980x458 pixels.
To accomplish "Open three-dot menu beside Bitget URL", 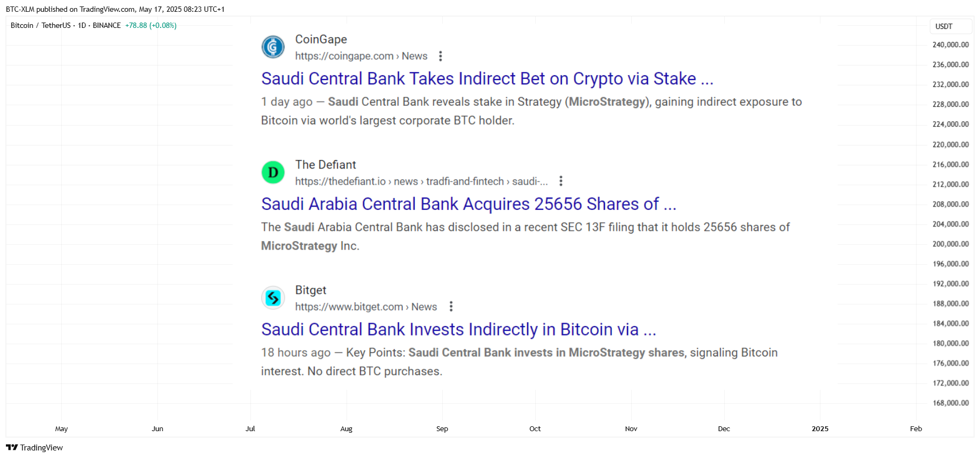I will (451, 307).
